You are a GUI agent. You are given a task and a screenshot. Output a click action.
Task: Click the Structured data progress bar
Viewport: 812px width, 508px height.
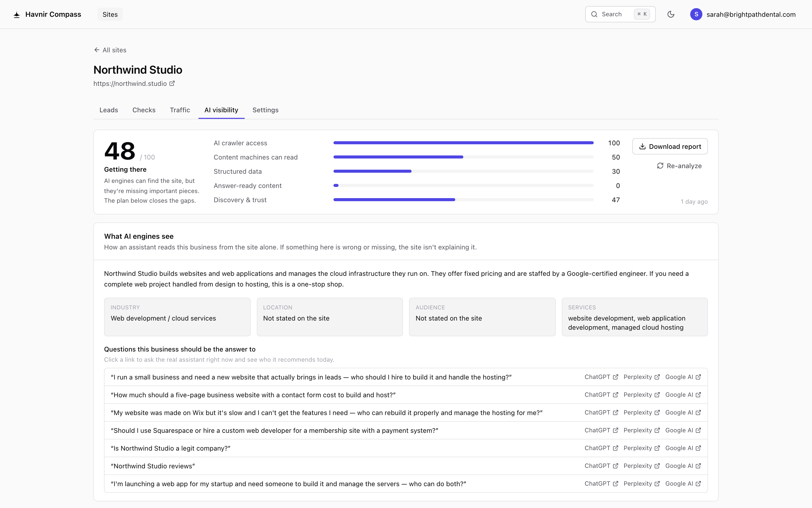(x=463, y=171)
